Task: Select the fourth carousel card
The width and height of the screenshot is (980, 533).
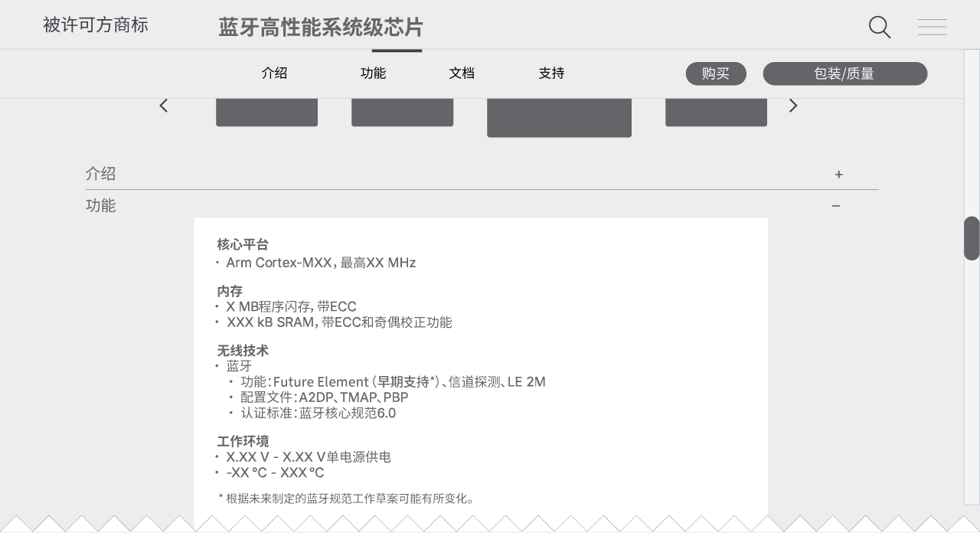Action: pos(716,112)
